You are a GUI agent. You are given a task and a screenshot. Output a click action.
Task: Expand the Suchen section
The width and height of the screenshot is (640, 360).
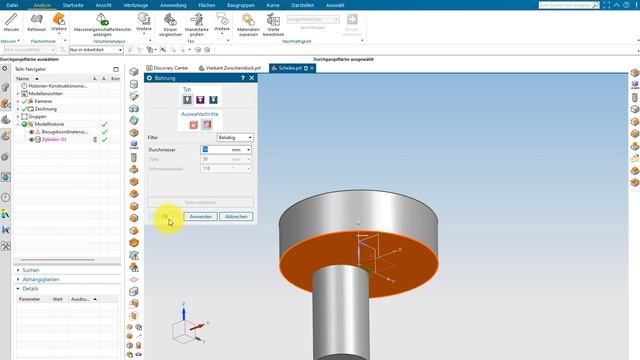coord(31,270)
